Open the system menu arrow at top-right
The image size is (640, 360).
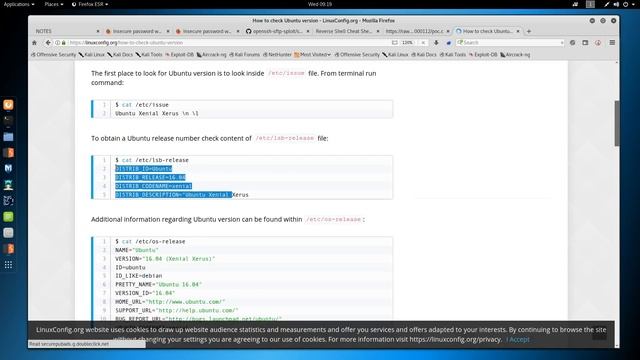633,4
